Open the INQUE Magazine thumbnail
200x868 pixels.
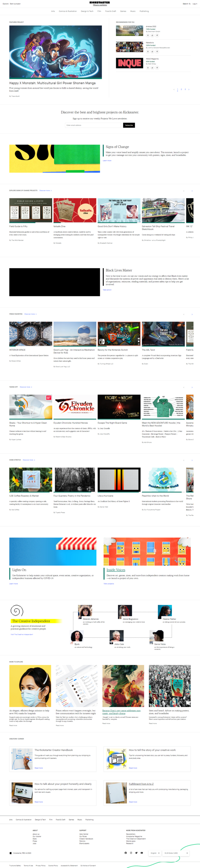click(x=130, y=63)
